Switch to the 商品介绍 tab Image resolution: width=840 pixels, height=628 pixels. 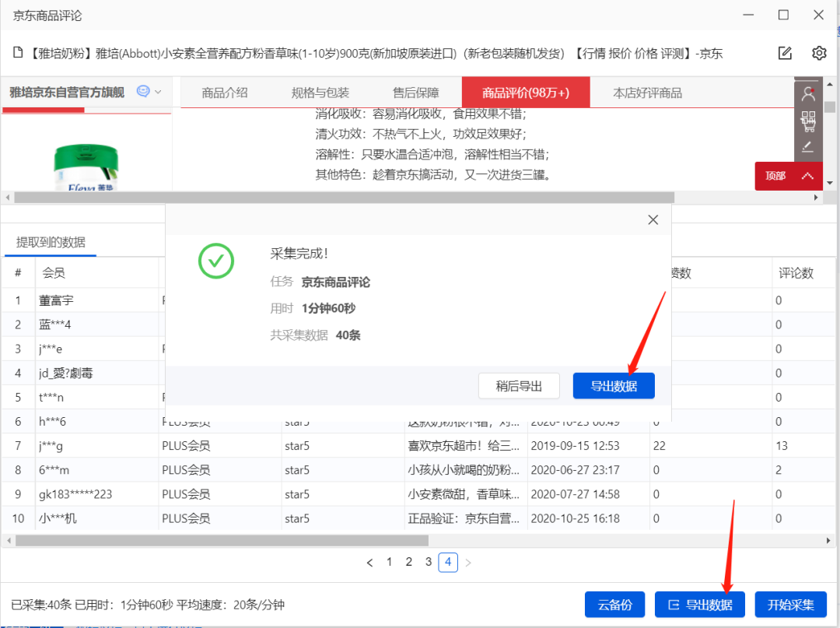[225, 93]
